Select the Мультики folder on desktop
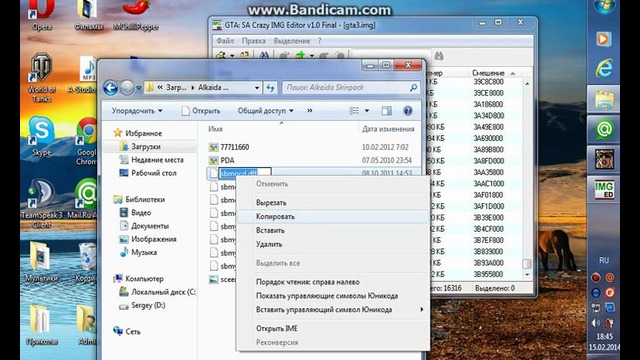Viewport: 640px width, 360px height. [42, 261]
